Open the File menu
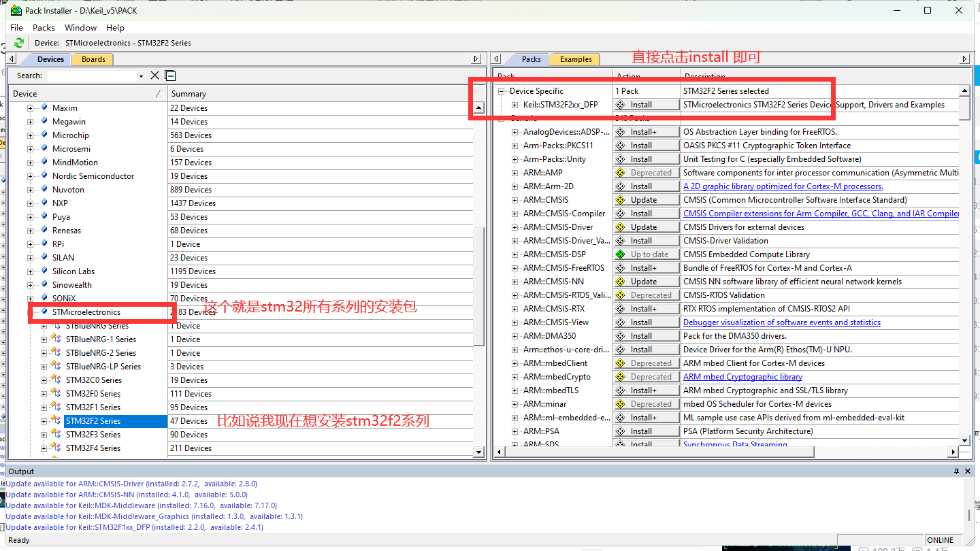The image size is (980, 551). pyautogui.click(x=16, y=28)
